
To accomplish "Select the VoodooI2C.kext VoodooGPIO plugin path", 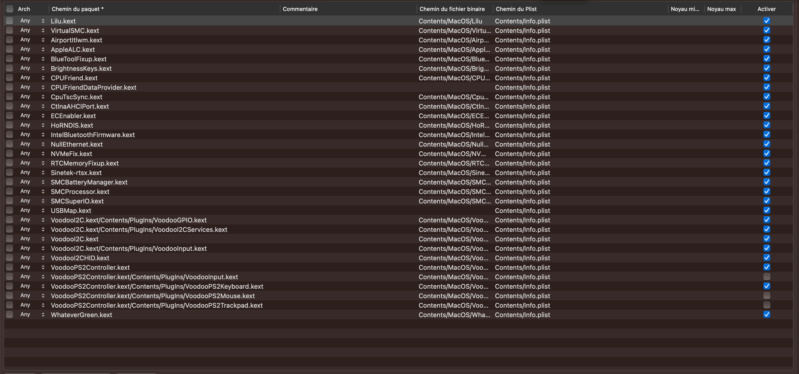I will 128,220.
